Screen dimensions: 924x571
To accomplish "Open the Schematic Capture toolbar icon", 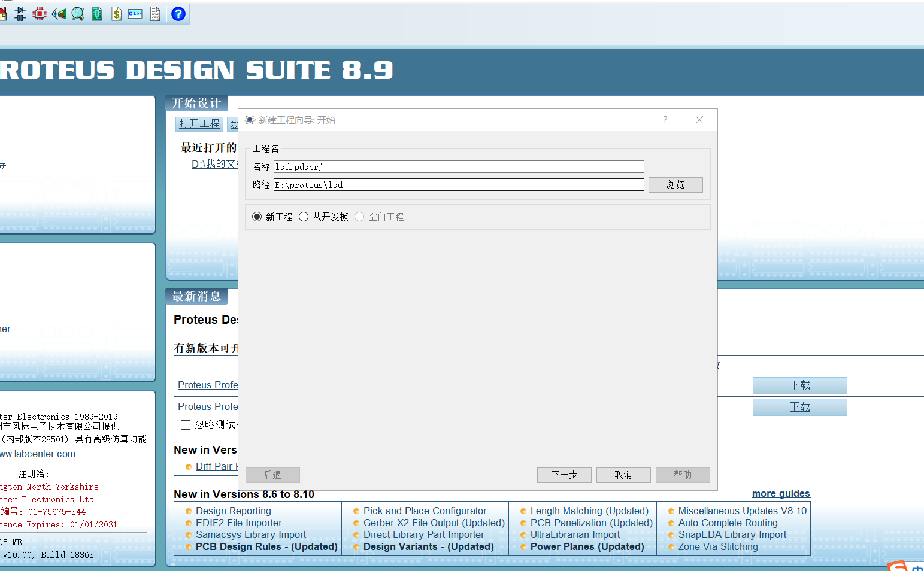I will [x=20, y=14].
